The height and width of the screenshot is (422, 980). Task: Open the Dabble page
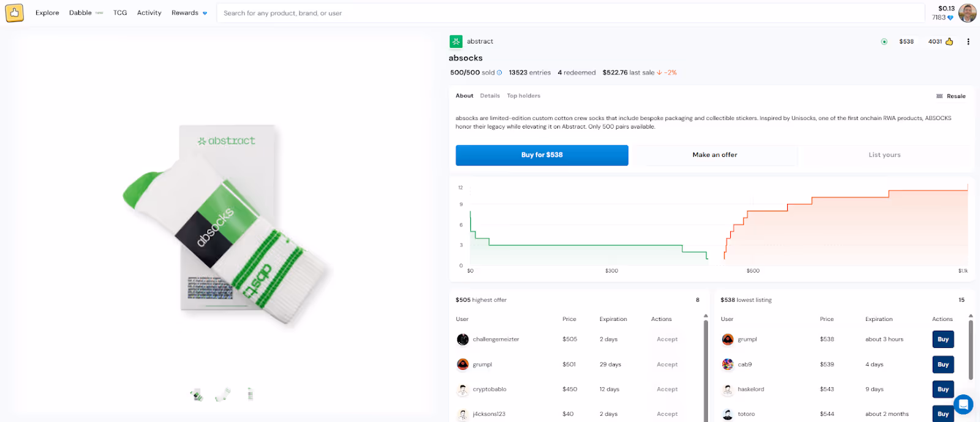[x=80, y=13]
